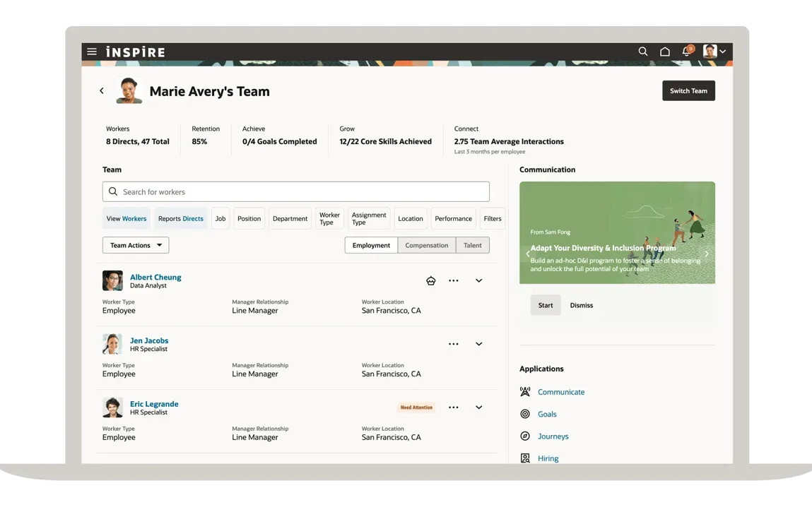Click Albert Cheung's photo thumbnail

pos(112,280)
